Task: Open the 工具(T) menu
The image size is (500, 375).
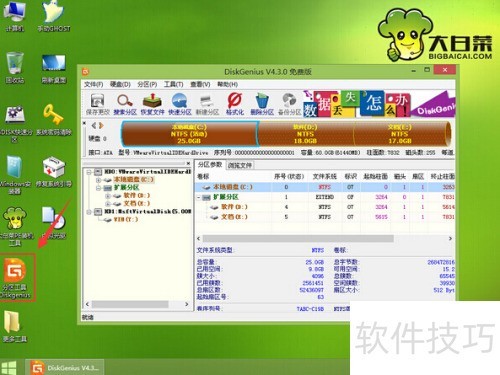Action: (173, 84)
